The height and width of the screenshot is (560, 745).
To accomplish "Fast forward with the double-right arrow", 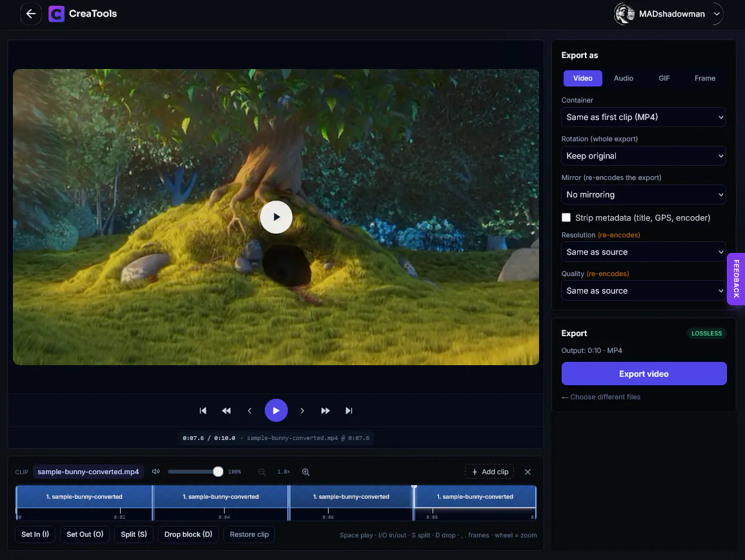I will (325, 410).
